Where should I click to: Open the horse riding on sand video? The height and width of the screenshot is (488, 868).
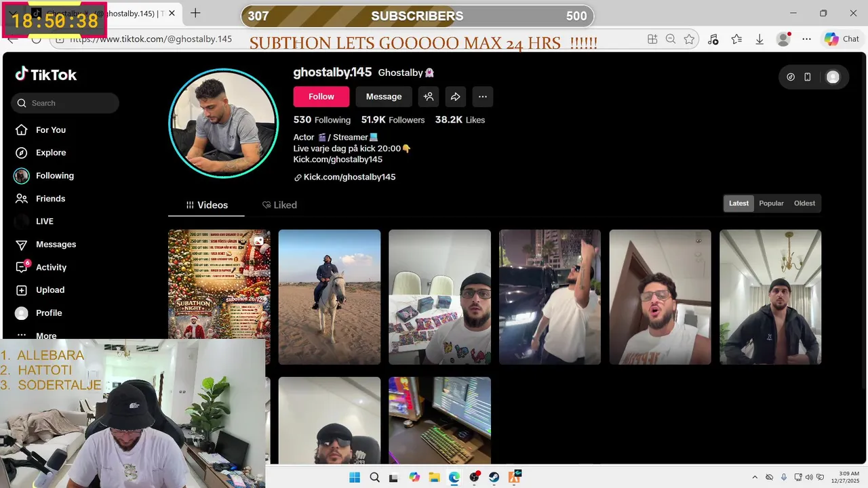coord(330,297)
